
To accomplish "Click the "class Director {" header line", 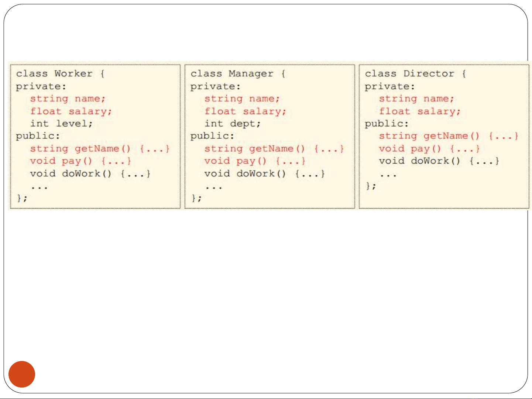I will tap(415, 74).
